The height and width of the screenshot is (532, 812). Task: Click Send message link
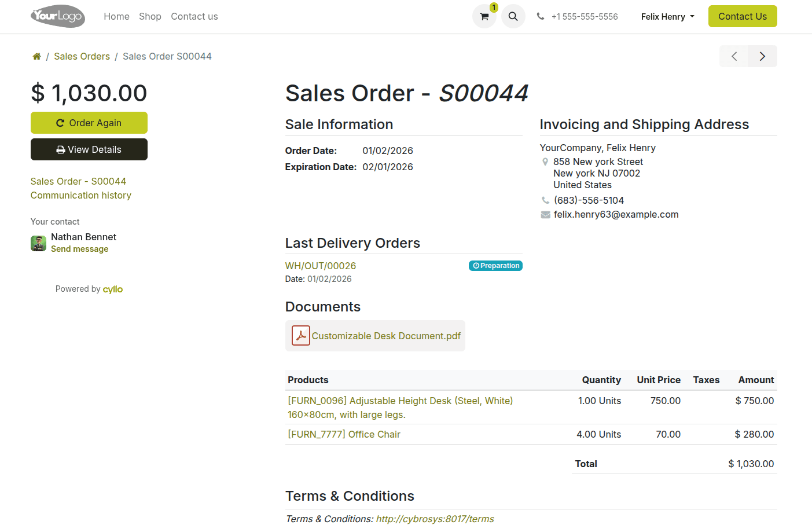79,249
